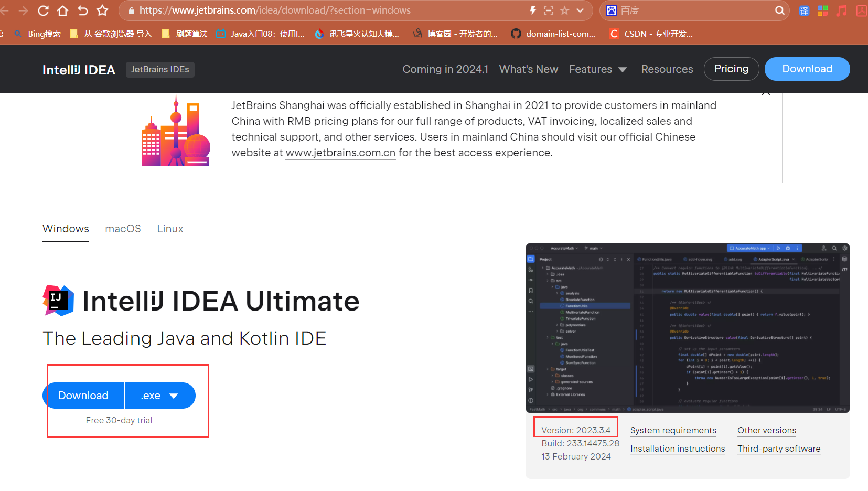868x491 pixels.
Task: Click the magnifier search icon
Action: click(780, 10)
